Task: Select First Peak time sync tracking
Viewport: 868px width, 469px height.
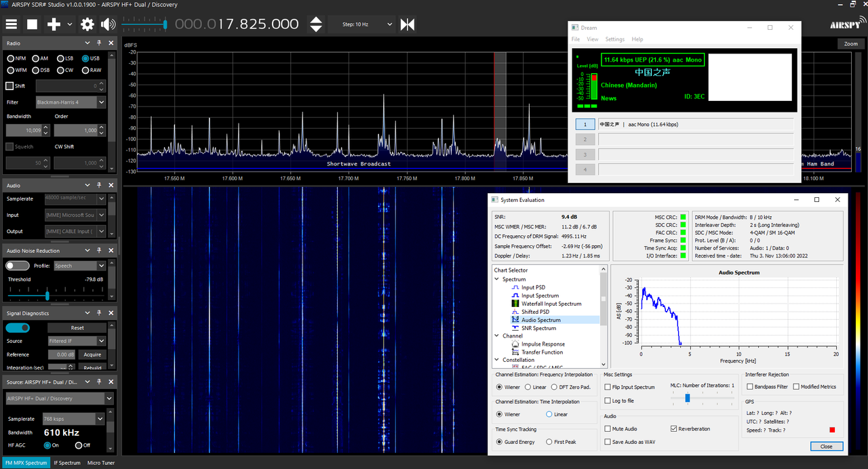Action: tap(549, 442)
